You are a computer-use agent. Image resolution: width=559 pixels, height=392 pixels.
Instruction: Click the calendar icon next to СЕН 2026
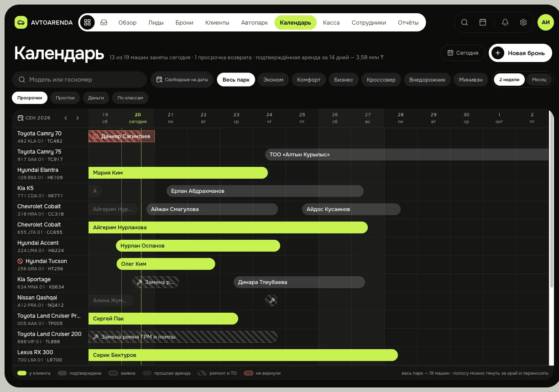(21, 118)
